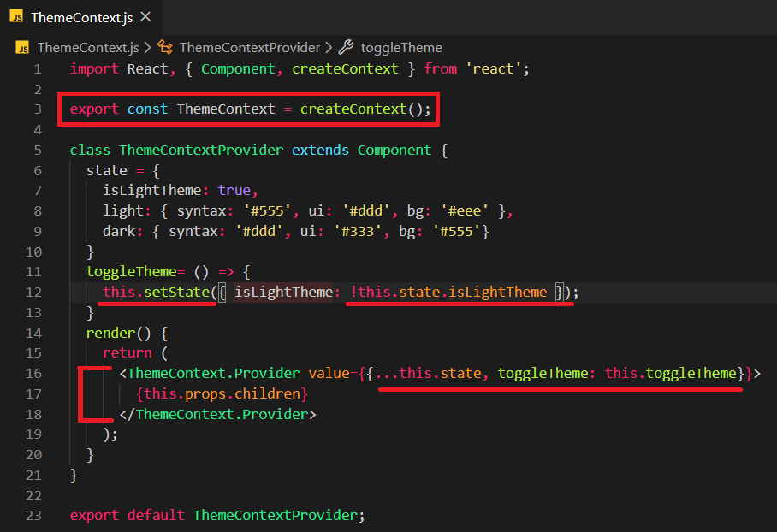Click the JS file icon in the editor tab
Image resolution: width=777 pixels, height=532 pixels.
16,17
